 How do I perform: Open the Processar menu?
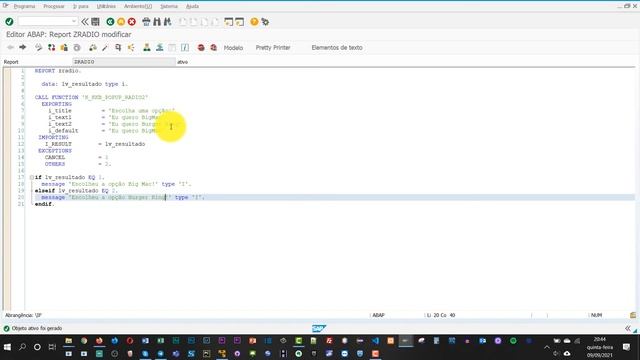pos(54,6)
